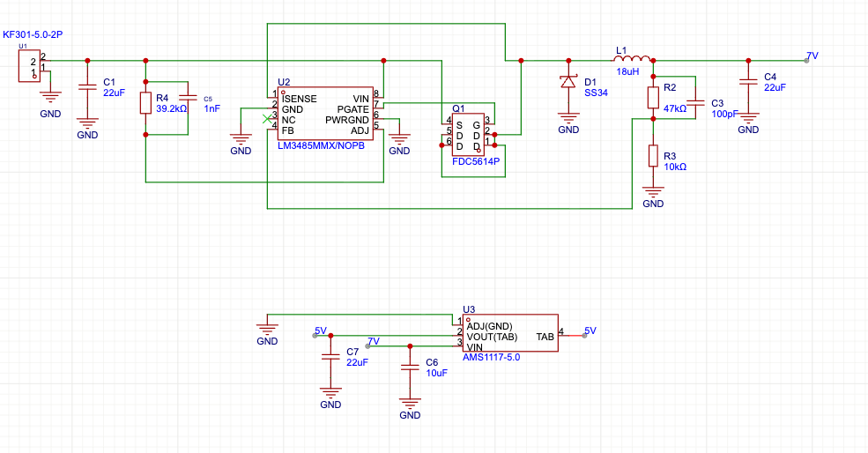Select the U2 LM3485MMX/NOPB chip body
Screen dimensions: 868x453
click(x=326, y=113)
